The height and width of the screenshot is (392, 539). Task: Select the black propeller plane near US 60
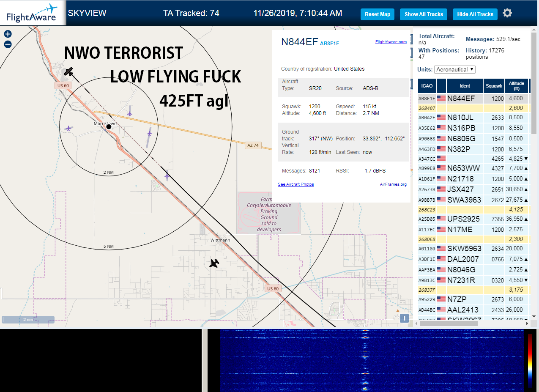tap(69, 71)
